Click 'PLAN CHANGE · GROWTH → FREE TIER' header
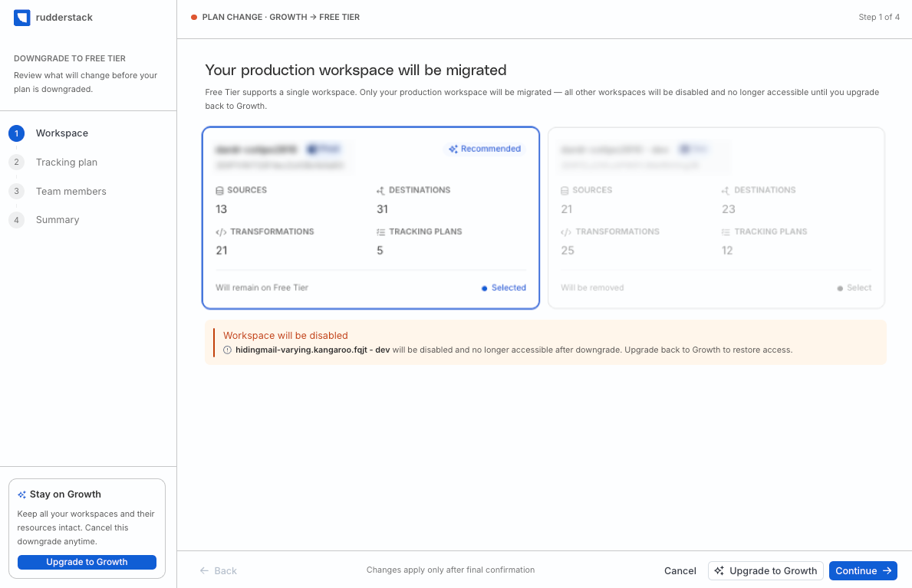 pyautogui.click(x=281, y=18)
